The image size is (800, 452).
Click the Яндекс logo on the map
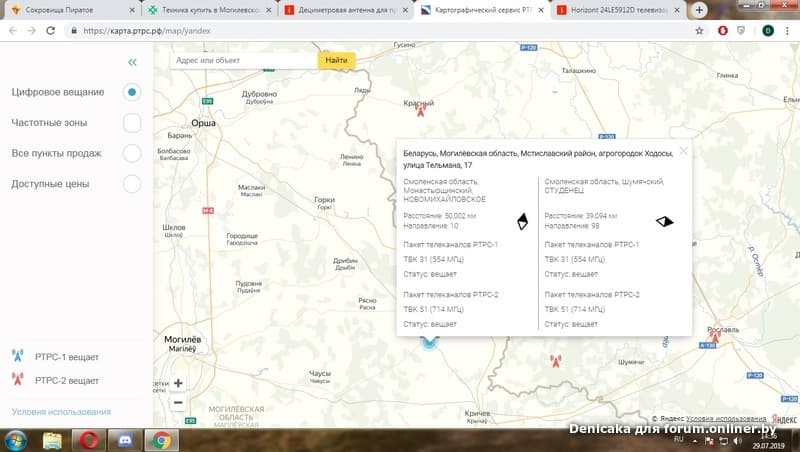784,419
